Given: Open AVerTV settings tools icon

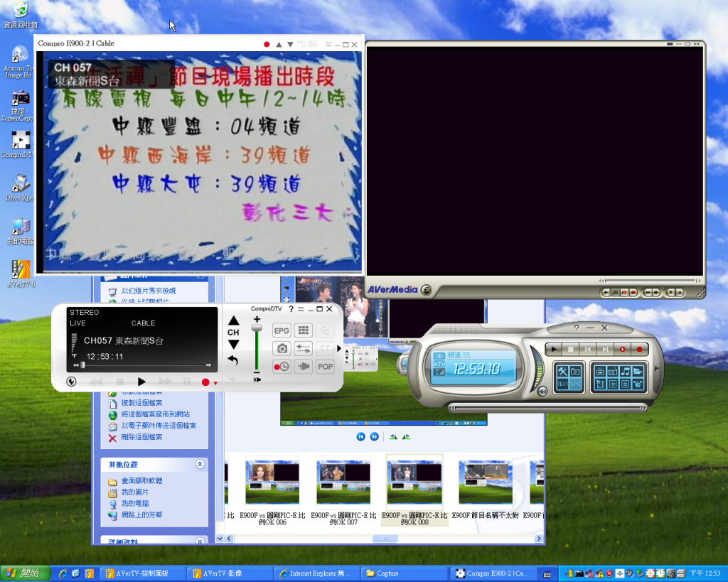Looking at the screenshot, I should pyautogui.click(x=563, y=371).
